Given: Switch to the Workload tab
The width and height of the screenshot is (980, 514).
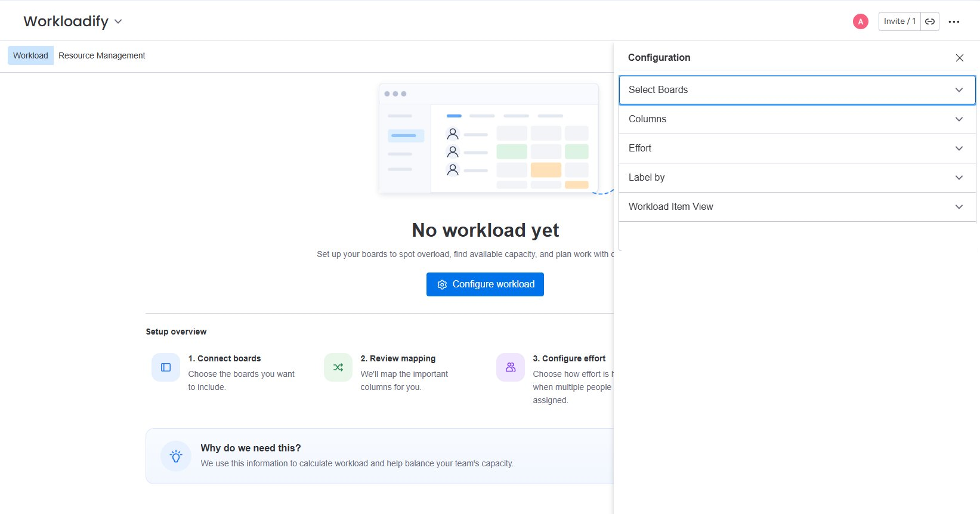Looking at the screenshot, I should click(x=30, y=55).
